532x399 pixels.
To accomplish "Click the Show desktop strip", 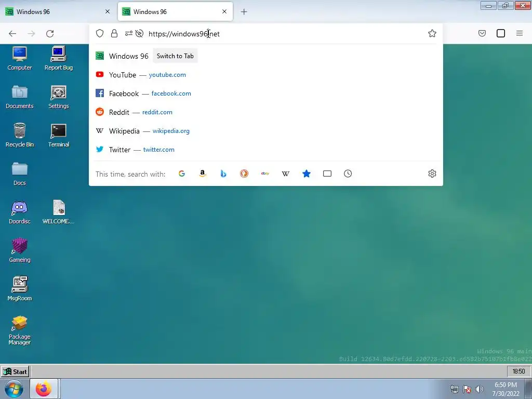I will (x=528, y=389).
